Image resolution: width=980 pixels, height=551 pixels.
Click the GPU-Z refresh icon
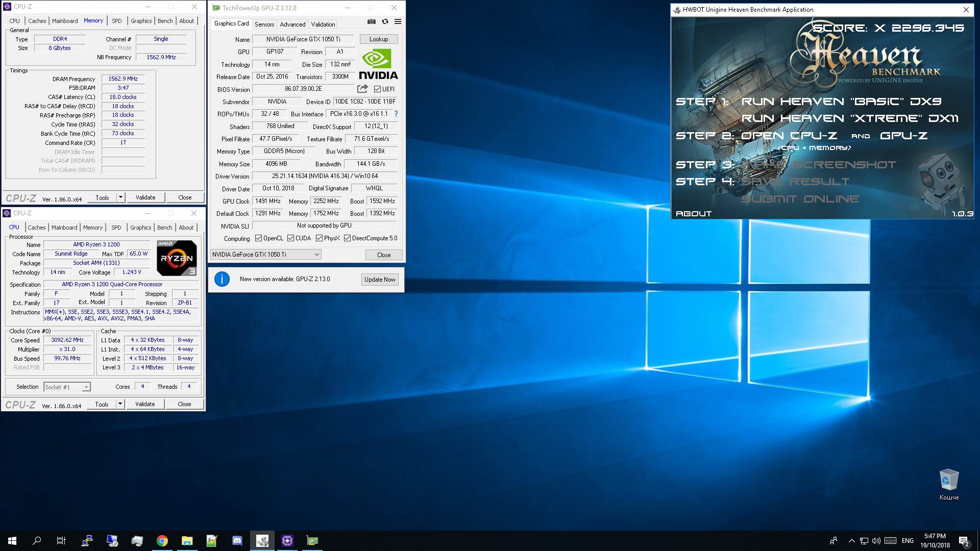point(385,21)
